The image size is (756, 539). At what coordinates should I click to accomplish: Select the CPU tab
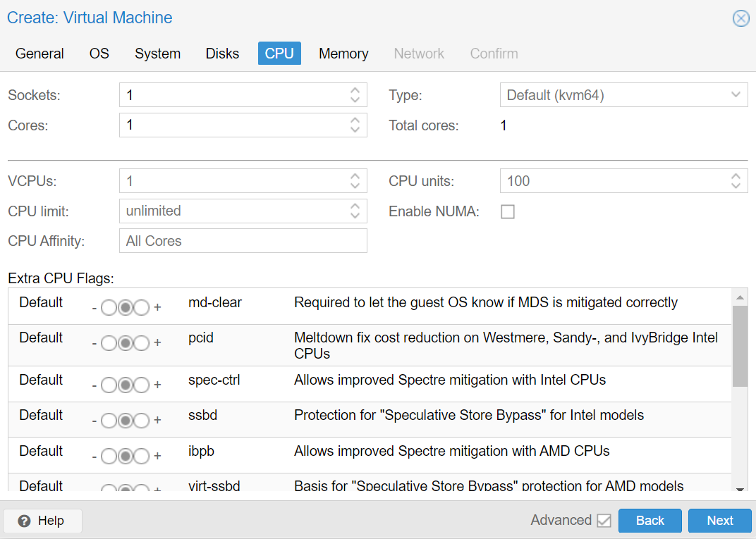tap(279, 54)
